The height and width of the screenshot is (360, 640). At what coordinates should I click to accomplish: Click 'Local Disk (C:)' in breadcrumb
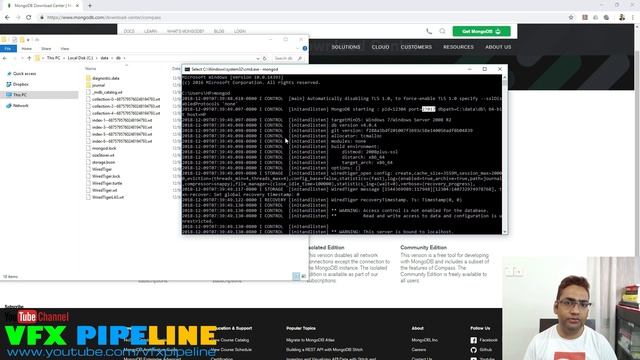pos(80,58)
